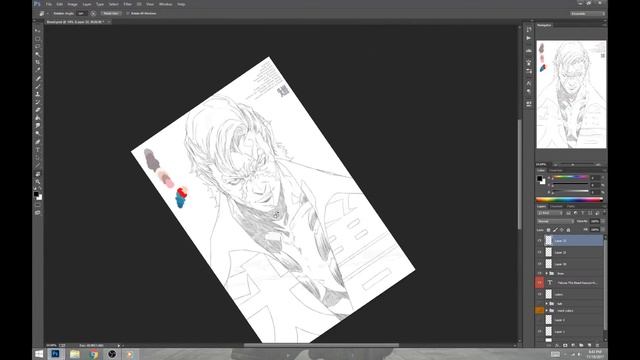Select the Pen tool

[38, 142]
